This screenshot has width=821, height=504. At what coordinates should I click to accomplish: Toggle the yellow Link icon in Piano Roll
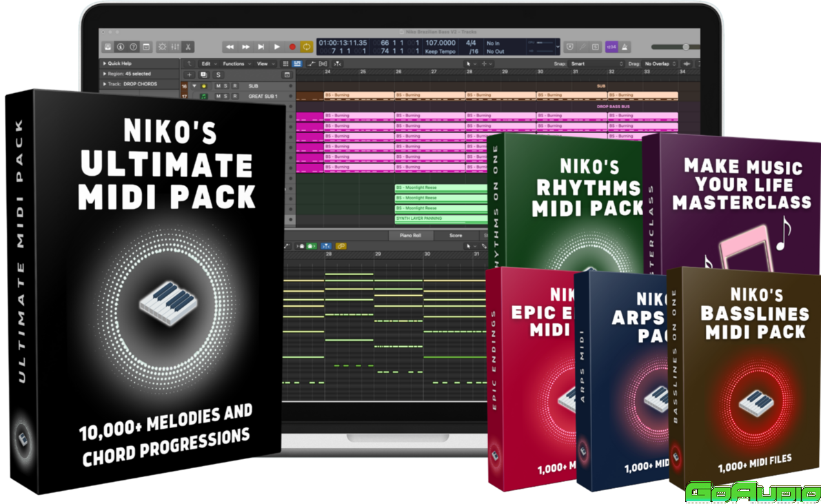coord(341,246)
